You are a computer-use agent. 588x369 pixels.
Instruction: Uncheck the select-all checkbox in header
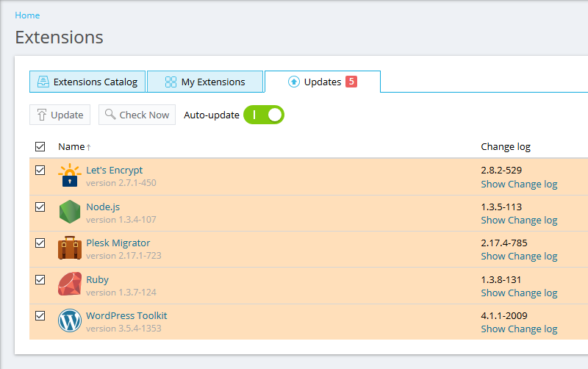pyautogui.click(x=40, y=146)
